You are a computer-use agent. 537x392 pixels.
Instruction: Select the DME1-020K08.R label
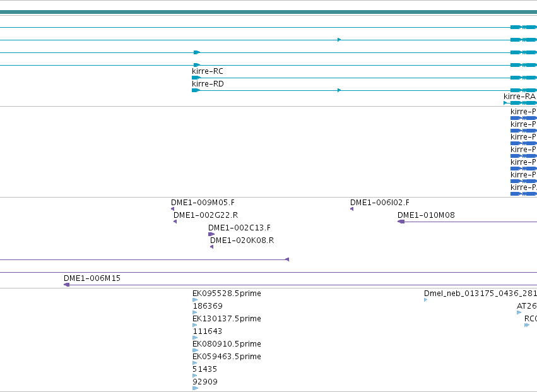click(242, 241)
